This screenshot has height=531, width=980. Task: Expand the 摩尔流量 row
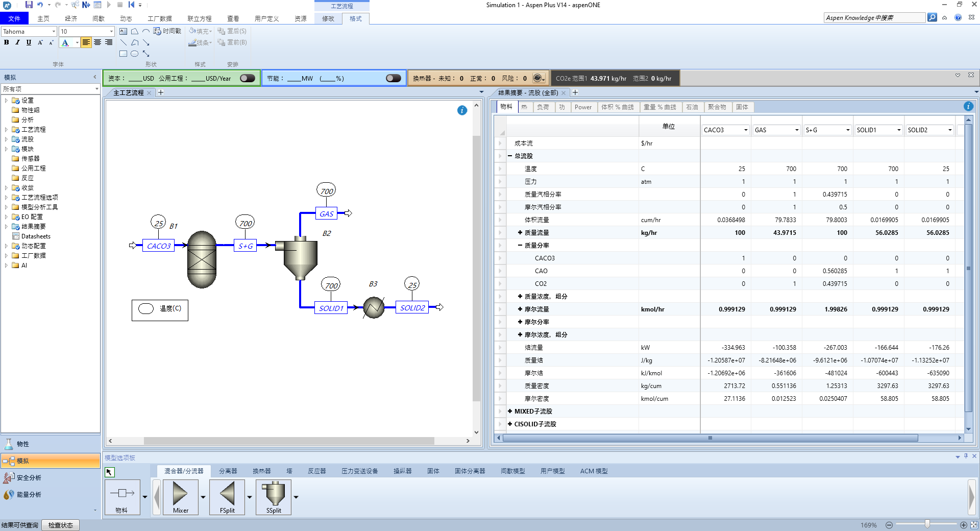(x=520, y=309)
